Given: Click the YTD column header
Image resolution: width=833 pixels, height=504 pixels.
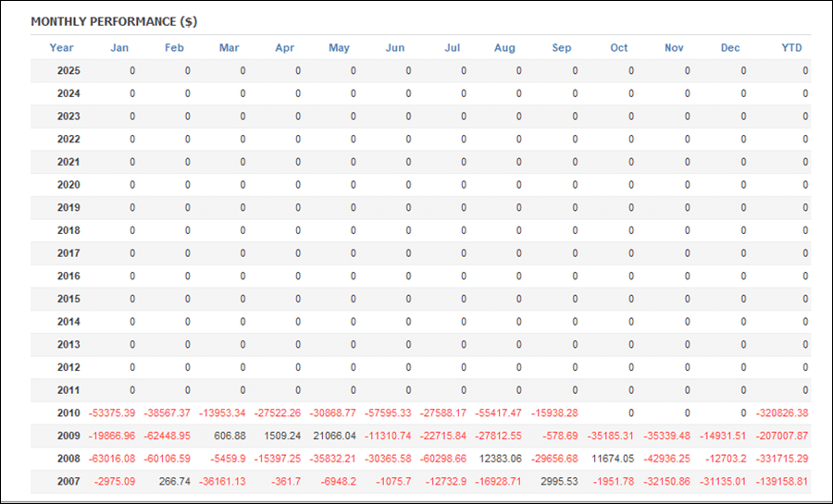Looking at the screenshot, I should 790,48.
